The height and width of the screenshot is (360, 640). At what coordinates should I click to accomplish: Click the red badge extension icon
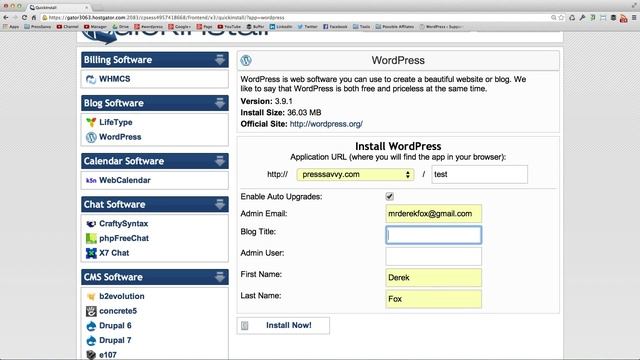pyautogui.click(x=623, y=18)
